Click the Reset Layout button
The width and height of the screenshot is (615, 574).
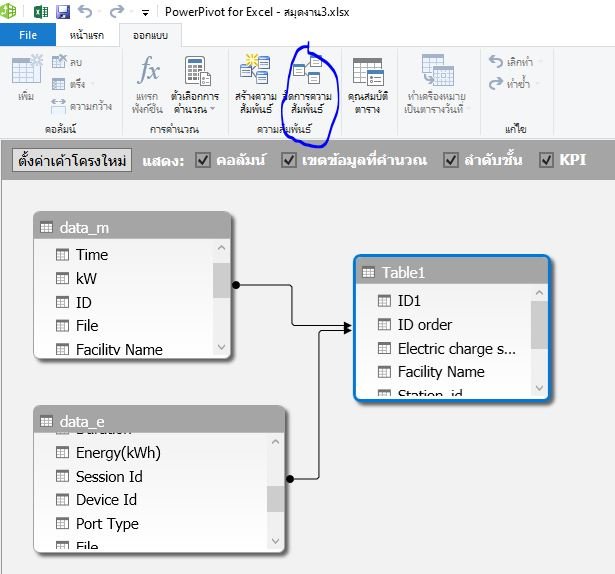[x=72, y=160]
